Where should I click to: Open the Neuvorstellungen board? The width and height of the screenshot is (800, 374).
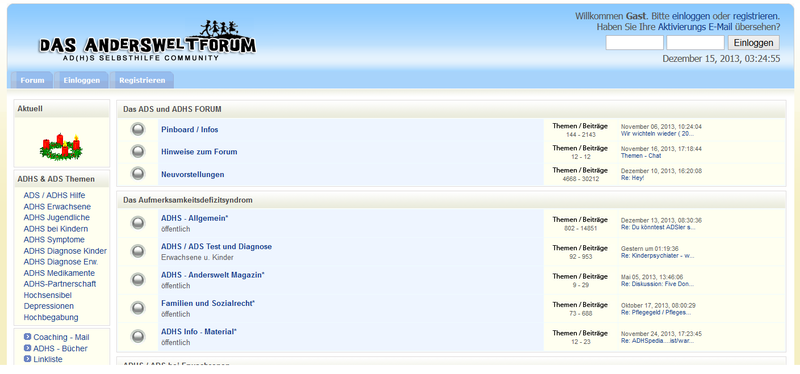[192, 174]
